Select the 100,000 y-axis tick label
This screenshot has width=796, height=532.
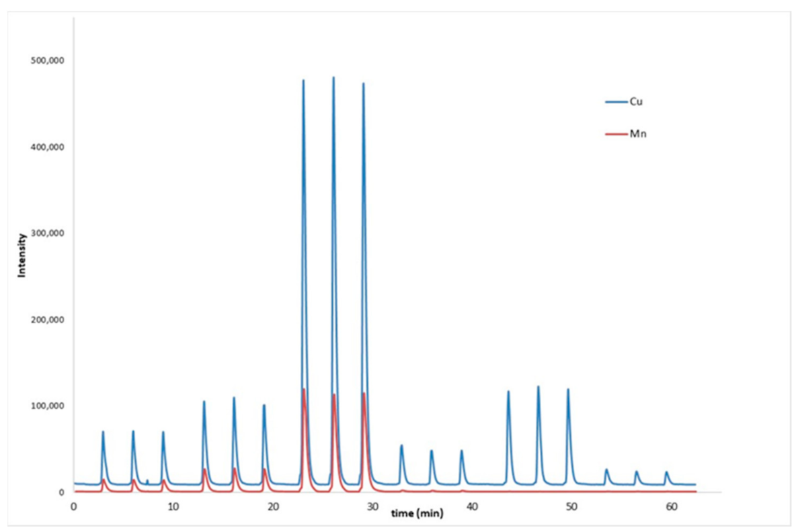[x=46, y=406]
